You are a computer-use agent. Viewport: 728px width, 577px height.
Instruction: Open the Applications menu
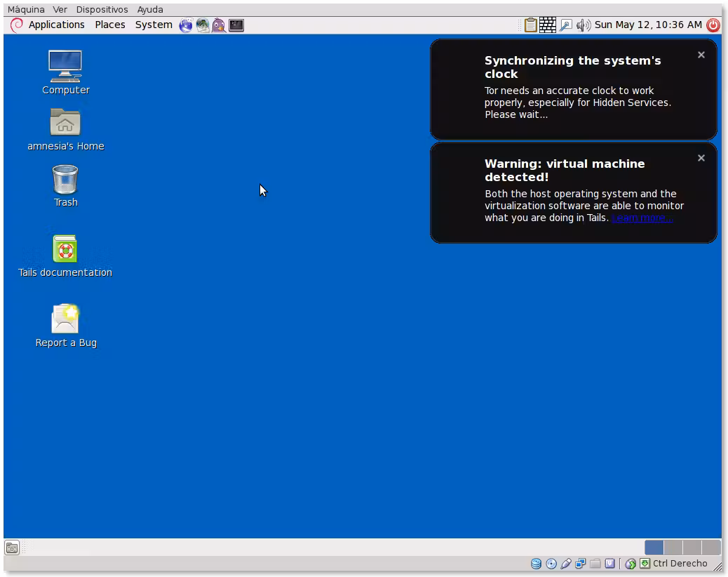point(56,25)
